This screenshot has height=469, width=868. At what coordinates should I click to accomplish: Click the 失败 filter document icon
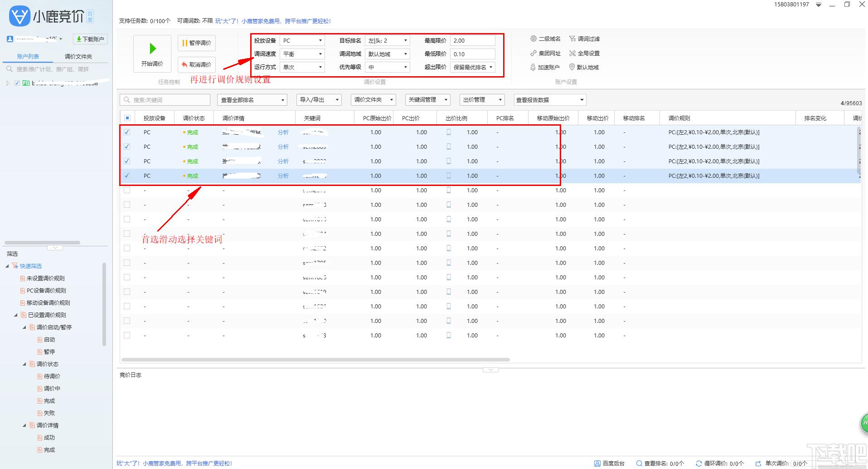(40, 413)
